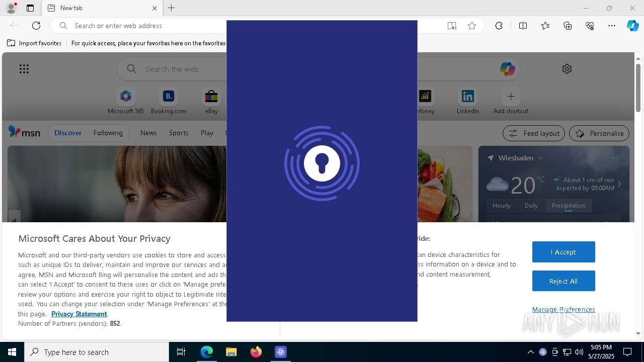This screenshot has height=362, width=644.
Task: Open Manage Preferences link
Action: 563,309
